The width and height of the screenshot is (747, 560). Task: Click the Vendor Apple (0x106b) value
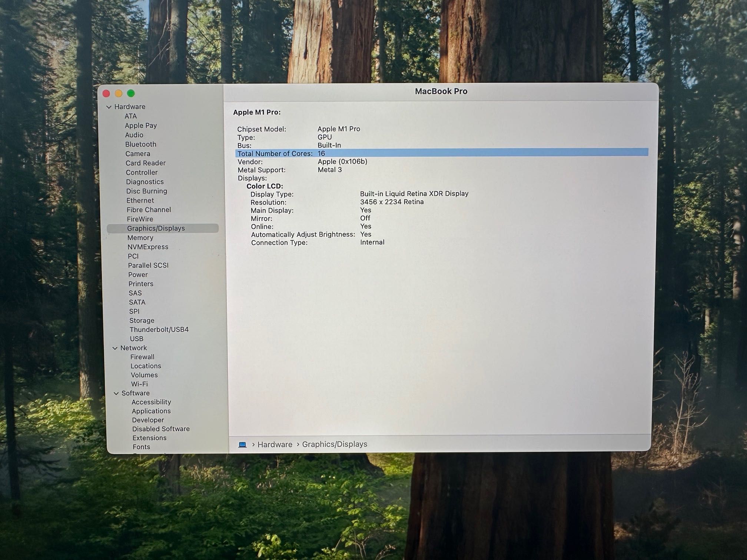[342, 161]
